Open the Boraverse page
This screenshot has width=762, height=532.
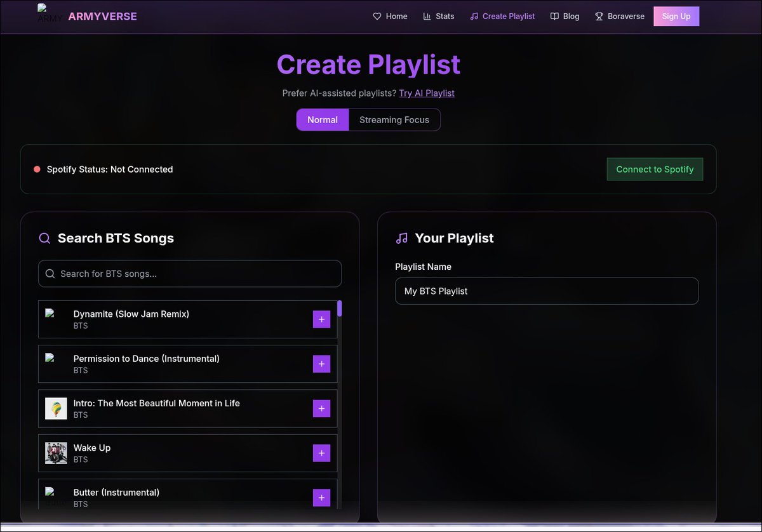tap(619, 17)
